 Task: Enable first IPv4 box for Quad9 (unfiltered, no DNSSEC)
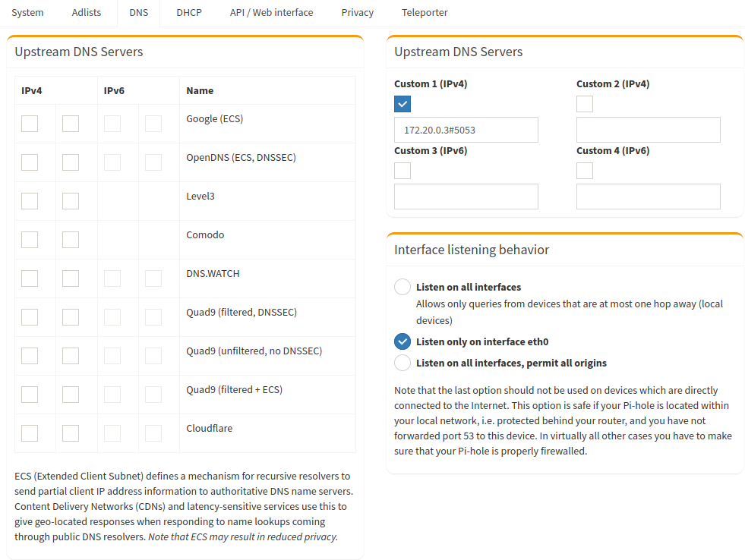coord(30,355)
